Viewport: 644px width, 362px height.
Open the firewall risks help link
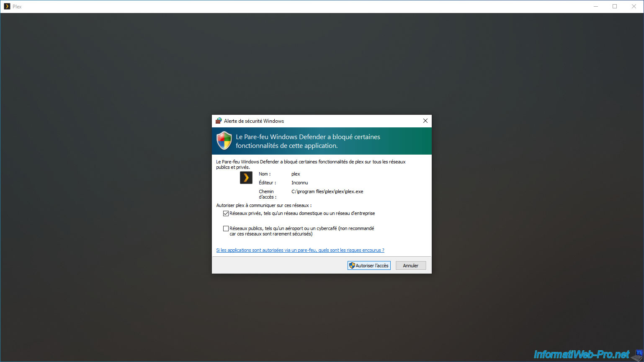pyautogui.click(x=300, y=250)
